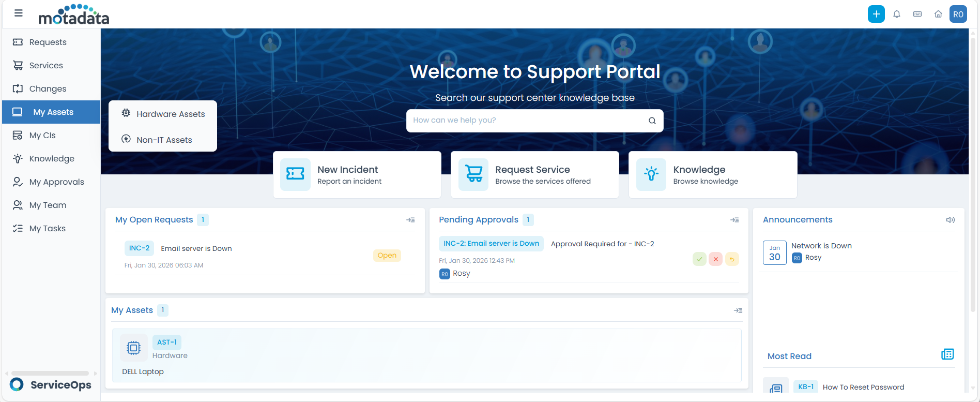The height and width of the screenshot is (402, 980).
Task: Expand Pending Approvals view-all arrow
Action: pos(734,220)
